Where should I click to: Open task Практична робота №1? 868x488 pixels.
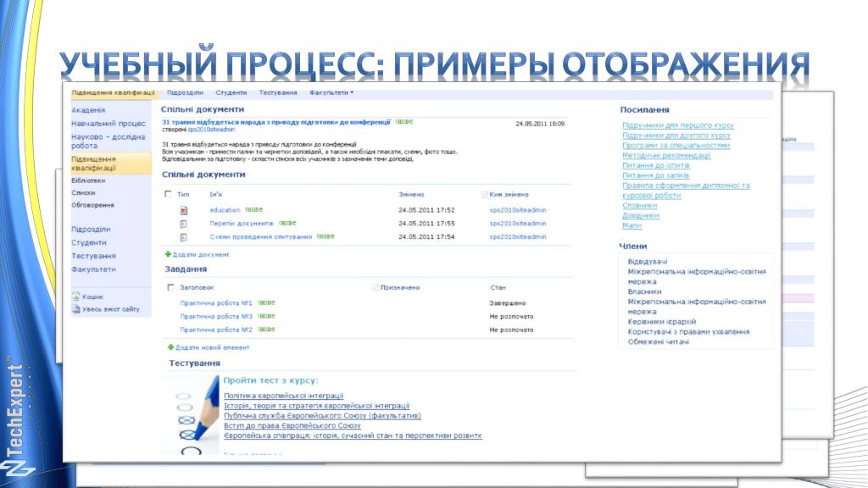point(216,303)
